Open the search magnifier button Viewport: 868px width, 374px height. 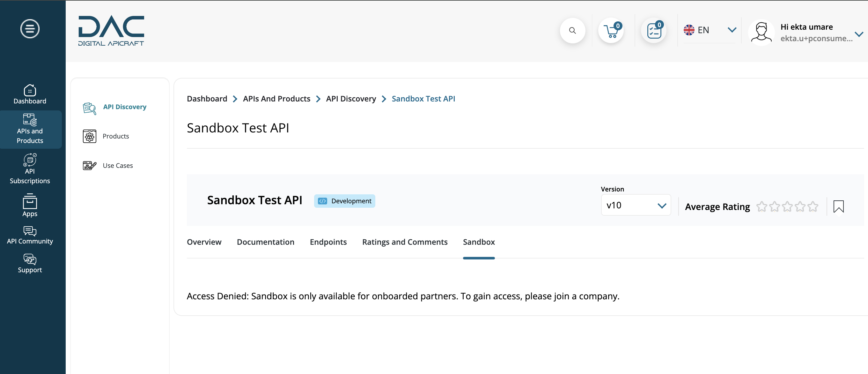click(x=572, y=30)
